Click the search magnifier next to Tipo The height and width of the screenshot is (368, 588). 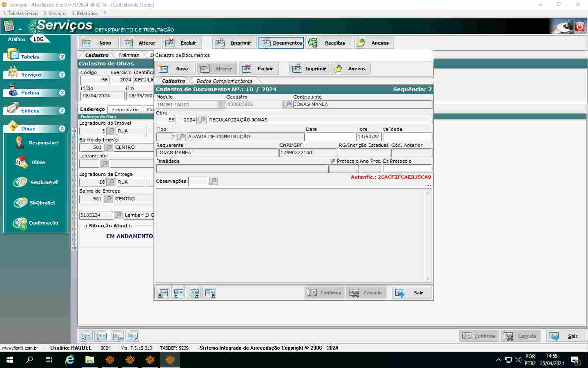[x=182, y=137]
